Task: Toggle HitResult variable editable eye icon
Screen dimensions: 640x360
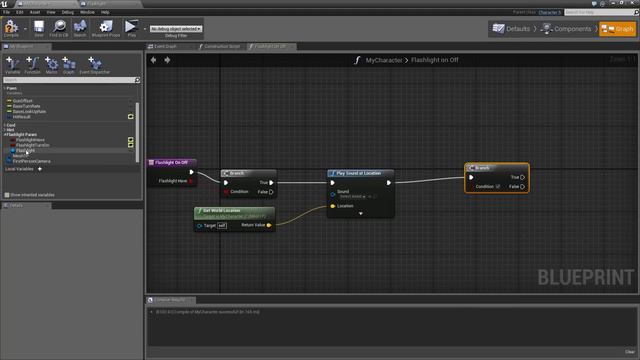Action: tap(131, 117)
